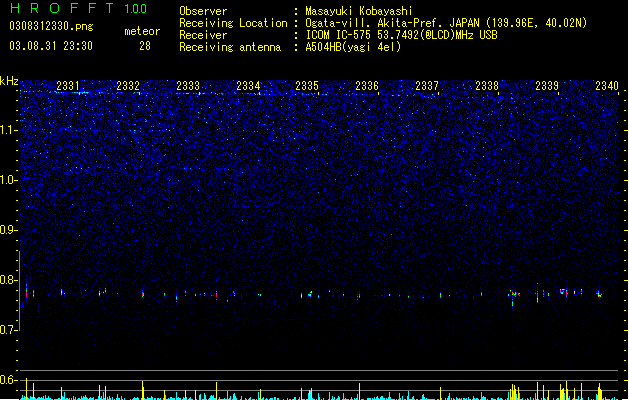Click the 2338 time marker
This screenshot has width=629, height=400.
click(x=487, y=86)
